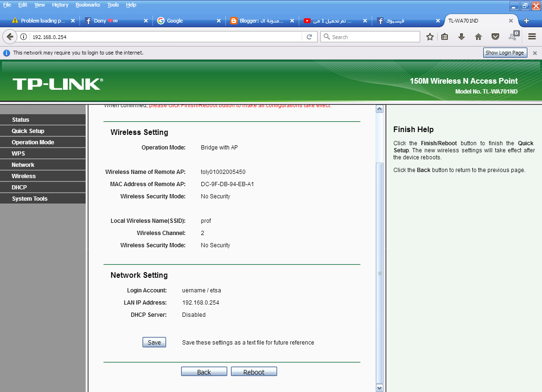The width and height of the screenshot is (542, 392).
Task: Close the Problem loading page tab
Action: [72, 21]
